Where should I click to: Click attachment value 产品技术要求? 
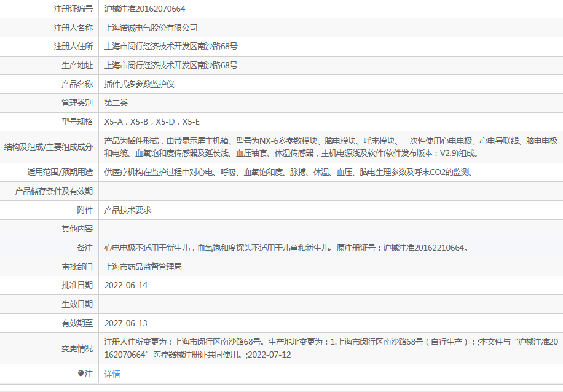[x=127, y=210]
